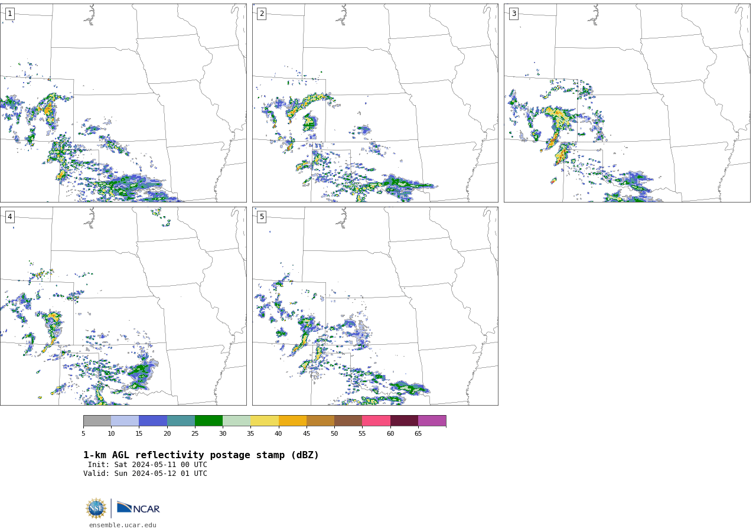Screen dimensions: 756x532
Task: Click the panel number label '5'
Action: pyautogui.click(x=262, y=217)
